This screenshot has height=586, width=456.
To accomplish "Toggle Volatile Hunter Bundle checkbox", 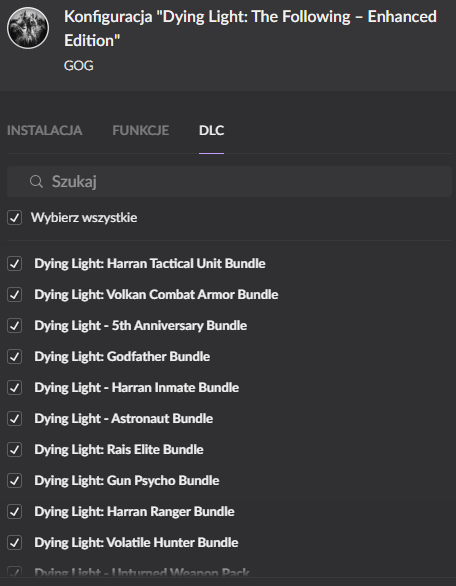I will [15, 543].
